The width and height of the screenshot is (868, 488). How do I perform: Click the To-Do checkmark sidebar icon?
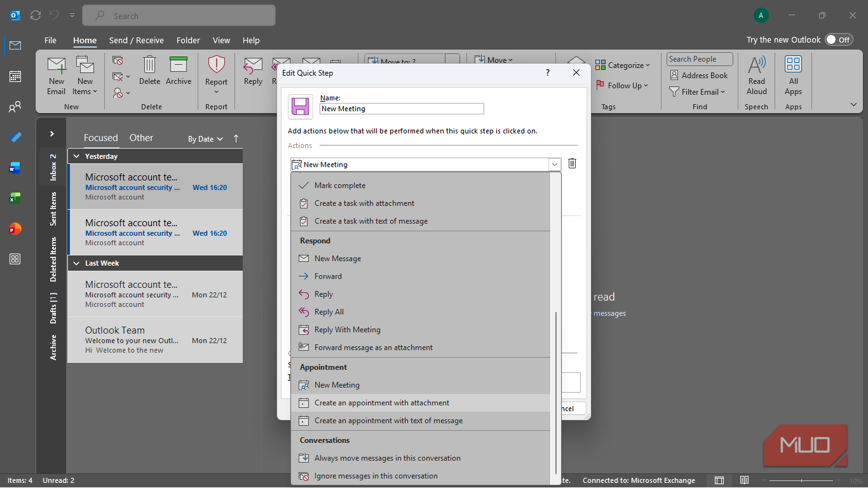tap(15, 137)
